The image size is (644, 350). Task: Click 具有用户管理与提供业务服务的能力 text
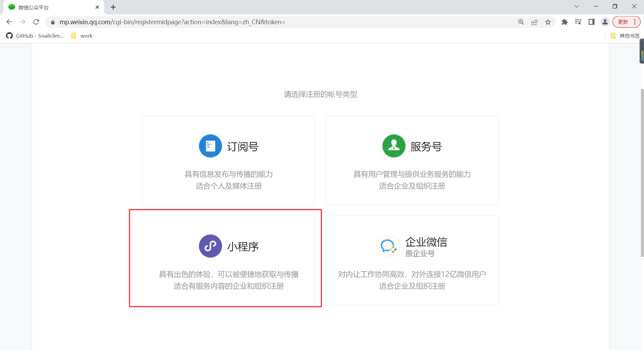[412, 174]
